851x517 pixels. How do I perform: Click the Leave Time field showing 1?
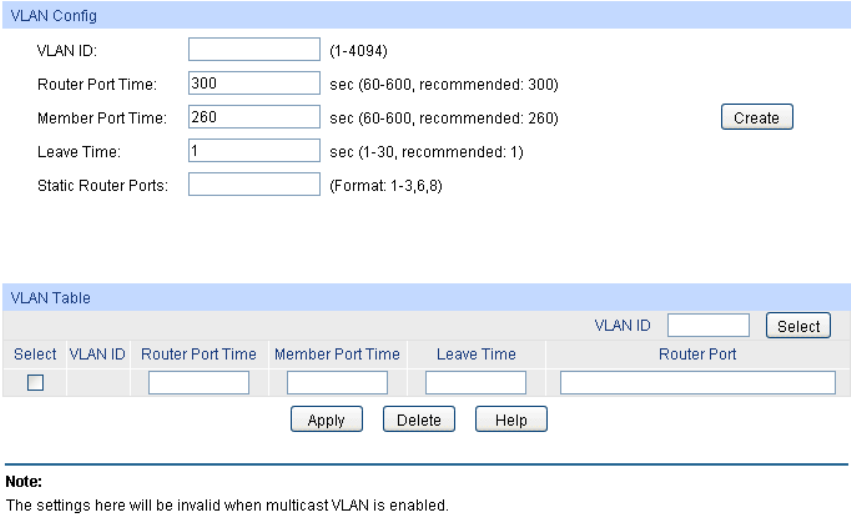pos(254,150)
